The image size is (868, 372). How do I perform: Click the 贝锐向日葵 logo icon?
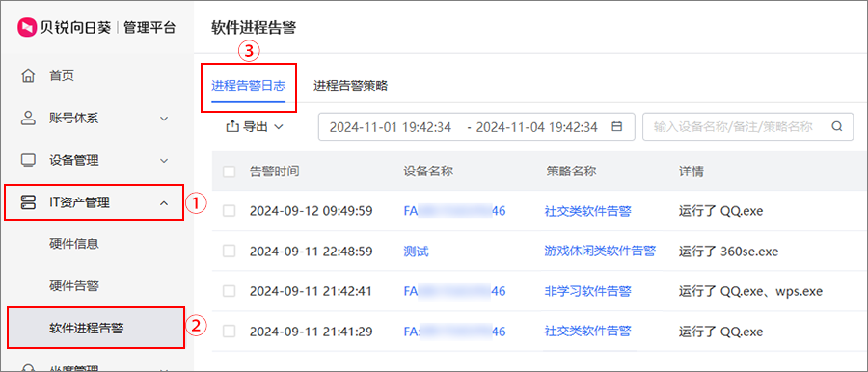click(27, 27)
